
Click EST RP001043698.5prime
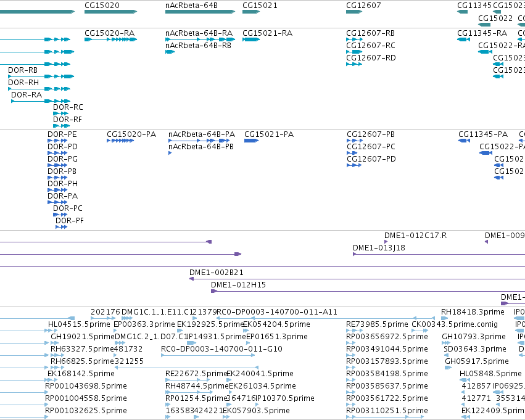point(86,386)
